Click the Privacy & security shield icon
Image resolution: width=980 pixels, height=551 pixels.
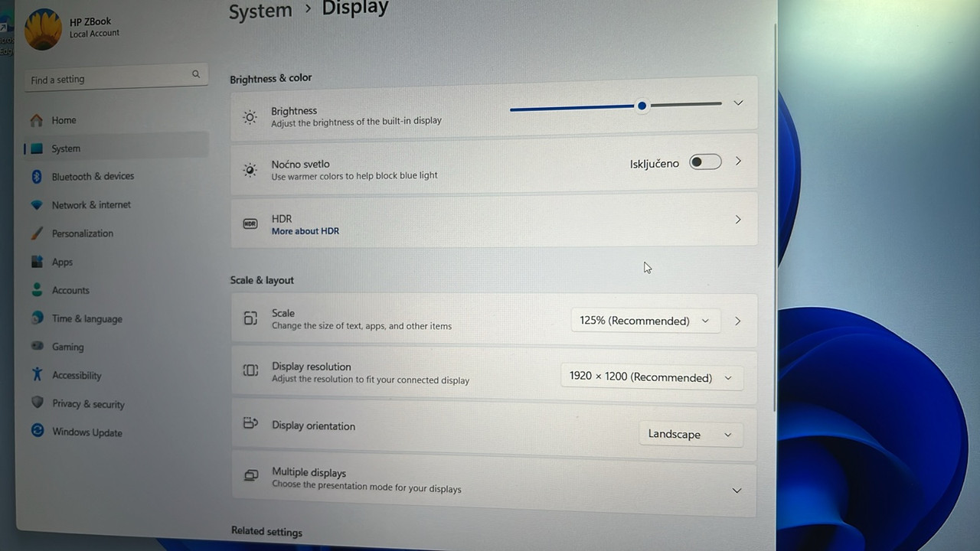click(37, 403)
